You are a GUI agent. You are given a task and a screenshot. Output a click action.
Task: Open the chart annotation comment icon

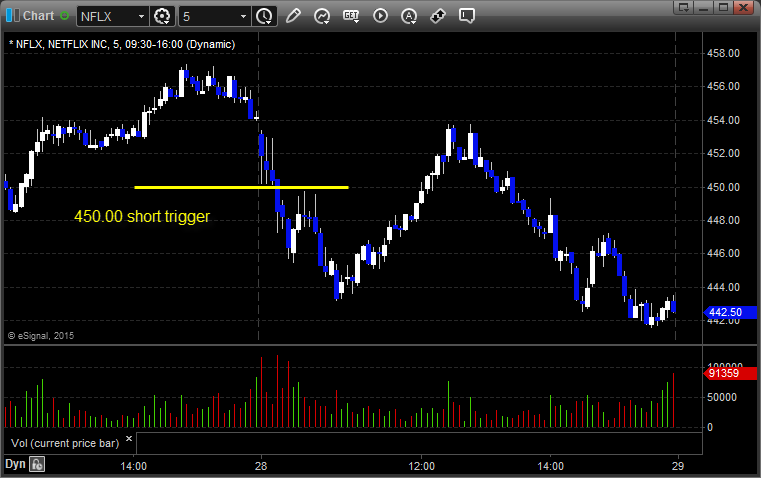tap(467, 16)
